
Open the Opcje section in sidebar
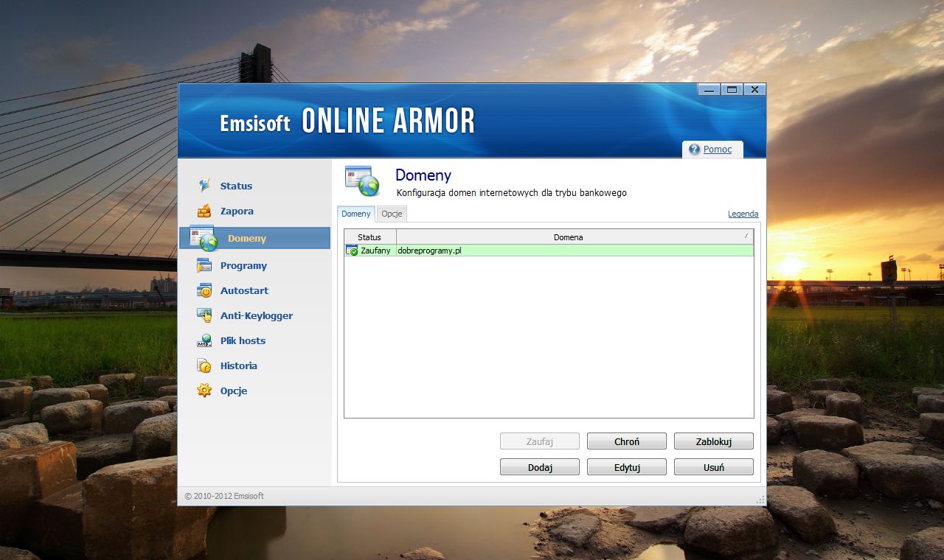coord(234,391)
